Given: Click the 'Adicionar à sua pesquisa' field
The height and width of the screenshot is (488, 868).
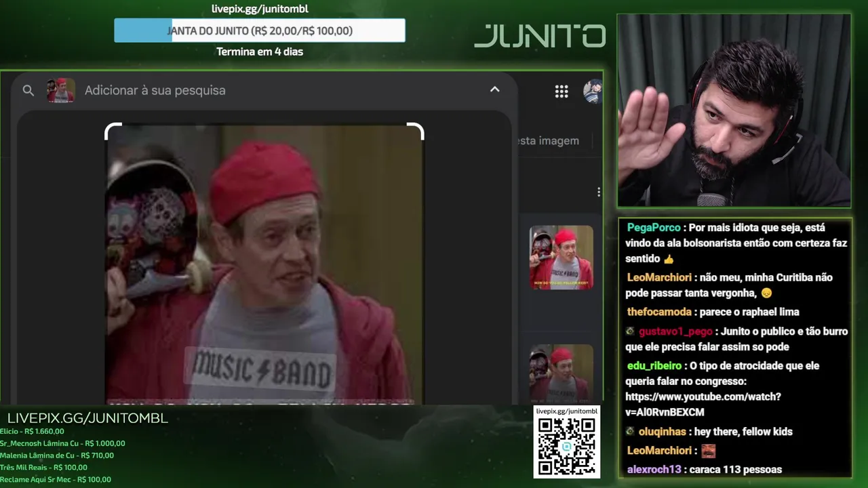Looking at the screenshot, I should (155, 90).
